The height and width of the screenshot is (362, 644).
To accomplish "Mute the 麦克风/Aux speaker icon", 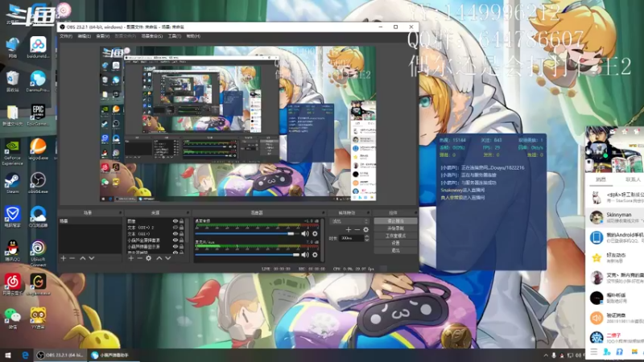I will [x=305, y=255].
